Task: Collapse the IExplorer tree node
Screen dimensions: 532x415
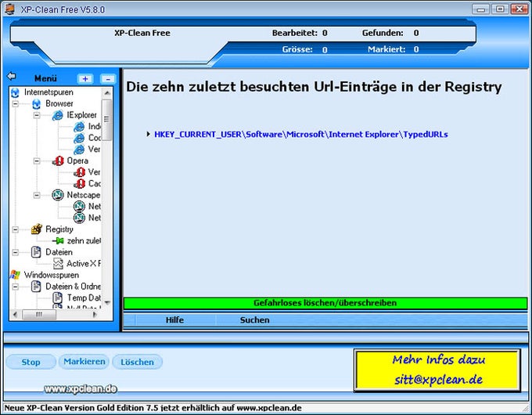Action: (x=37, y=115)
